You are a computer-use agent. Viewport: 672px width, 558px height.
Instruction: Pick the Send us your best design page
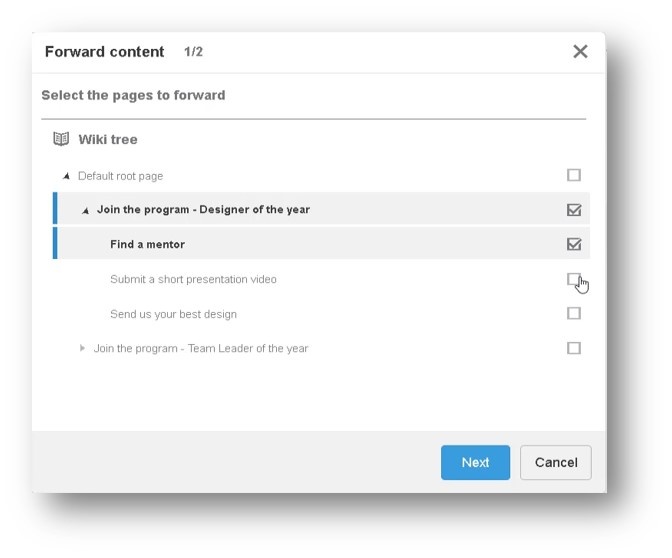point(173,314)
